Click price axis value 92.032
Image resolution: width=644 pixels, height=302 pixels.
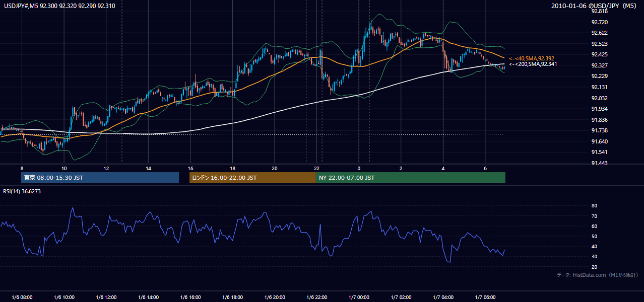click(601, 98)
